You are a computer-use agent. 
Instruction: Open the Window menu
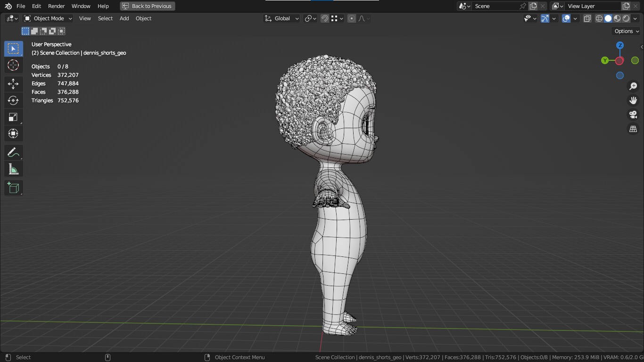pos(81,6)
